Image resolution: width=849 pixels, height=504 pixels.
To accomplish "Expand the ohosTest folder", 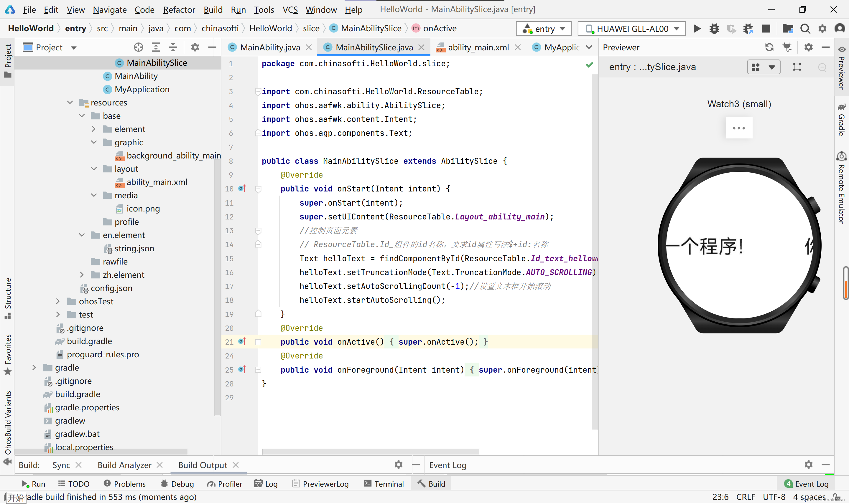I will point(58,301).
